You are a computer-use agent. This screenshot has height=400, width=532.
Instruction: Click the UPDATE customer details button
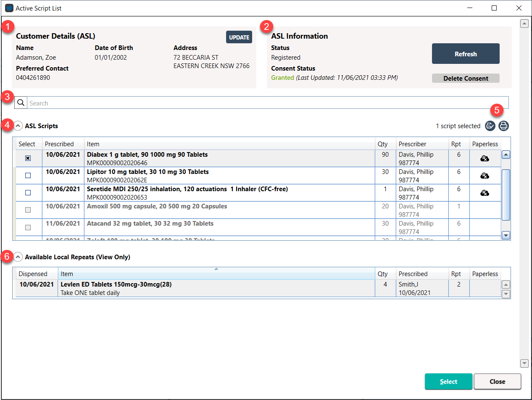[x=239, y=37]
